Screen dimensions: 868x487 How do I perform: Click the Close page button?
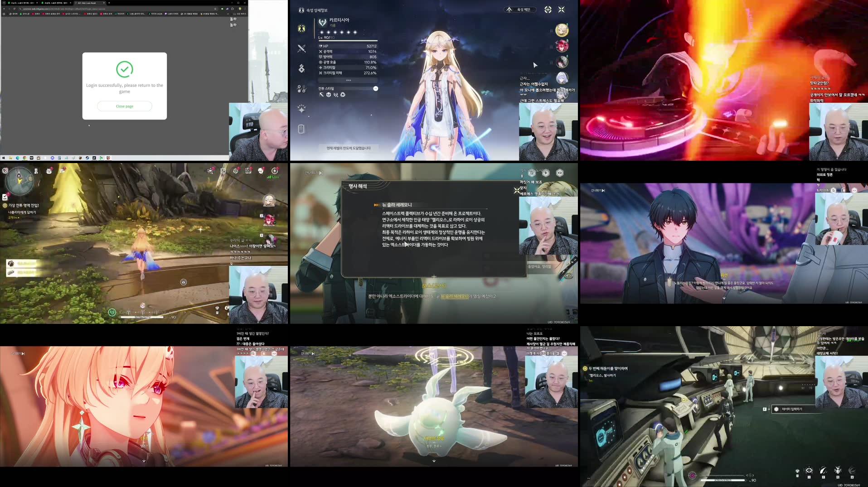click(x=124, y=106)
